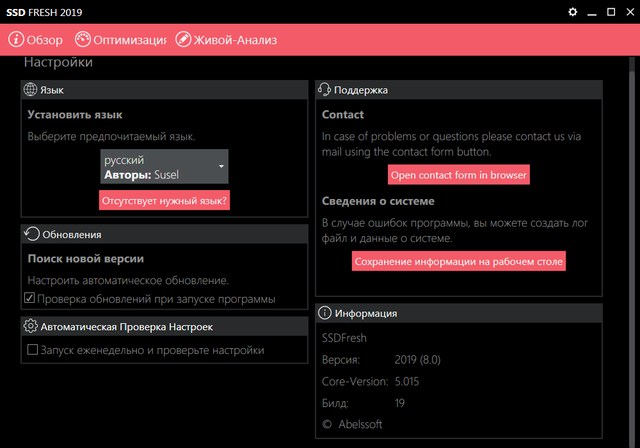Click the info icon in Информация header

325,313
